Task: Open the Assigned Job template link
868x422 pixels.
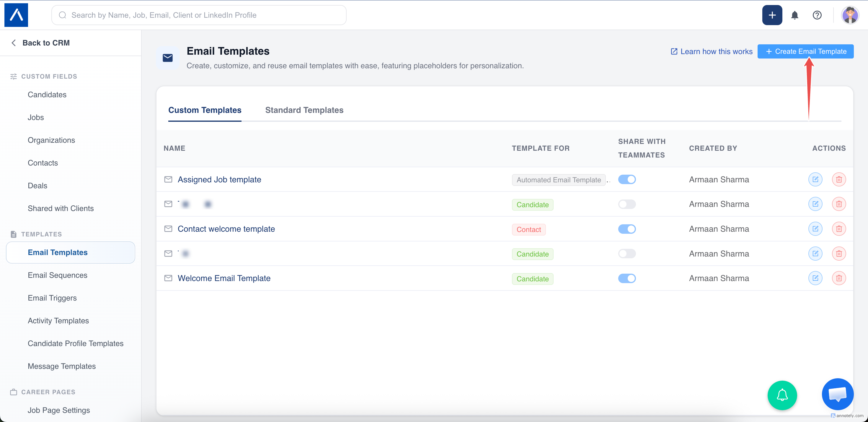Action: 219,179
